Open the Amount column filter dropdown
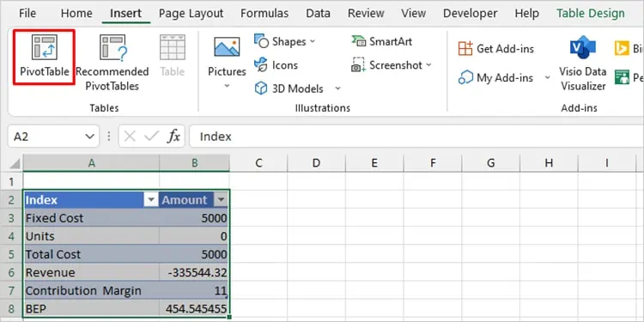Screen dimensions: 644x322 (221, 200)
